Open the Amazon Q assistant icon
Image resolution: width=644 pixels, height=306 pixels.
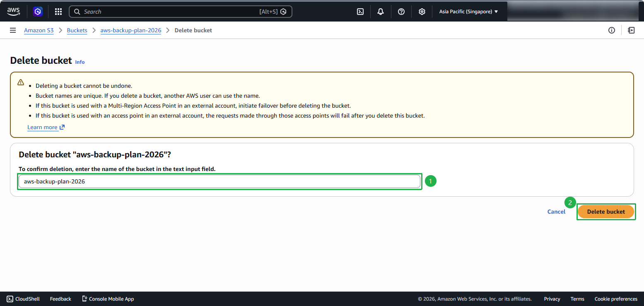click(38, 12)
